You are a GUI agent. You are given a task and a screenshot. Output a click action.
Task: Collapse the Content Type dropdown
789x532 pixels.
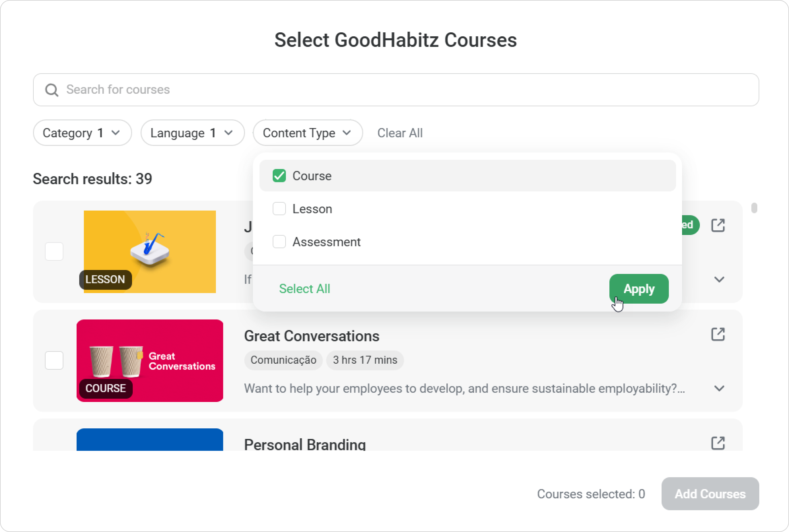pos(307,133)
